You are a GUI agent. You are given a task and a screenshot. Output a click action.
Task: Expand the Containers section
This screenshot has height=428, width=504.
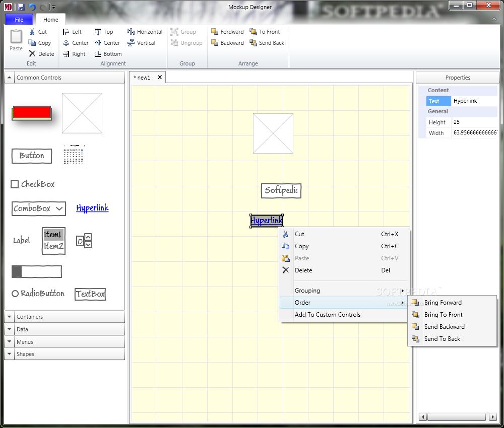point(9,317)
